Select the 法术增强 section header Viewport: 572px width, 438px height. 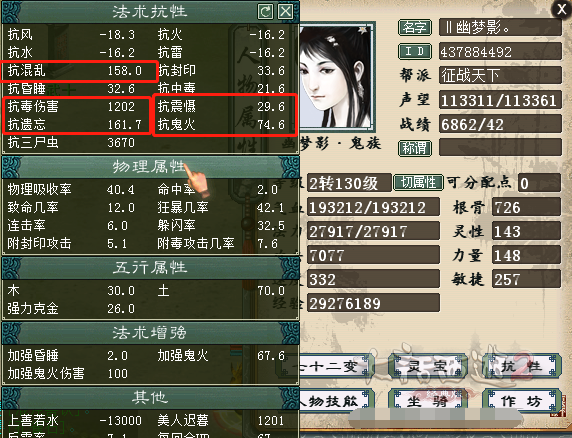(x=150, y=333)
